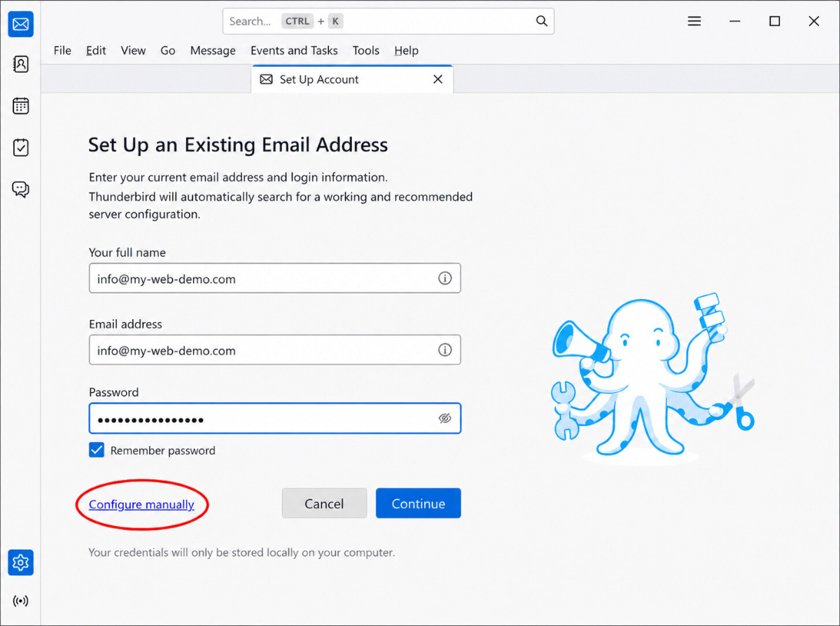The image size is (840, 626).
Task: Open the Chat sidebar icon
Action: click(x=21, y=189)
